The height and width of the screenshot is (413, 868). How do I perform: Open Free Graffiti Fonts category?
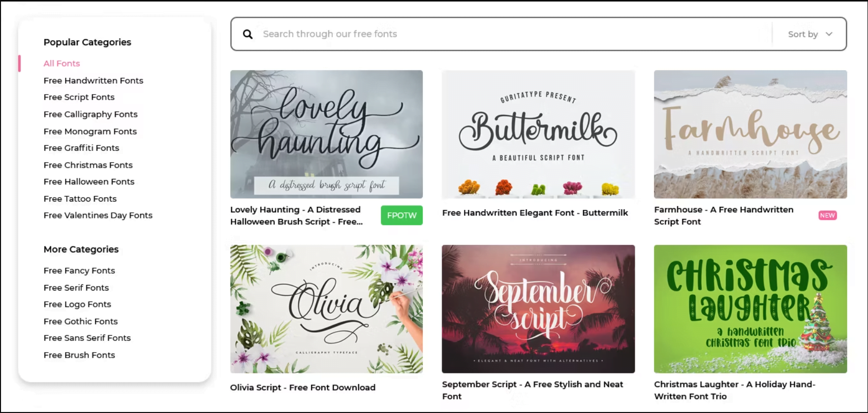coord(81,148)
